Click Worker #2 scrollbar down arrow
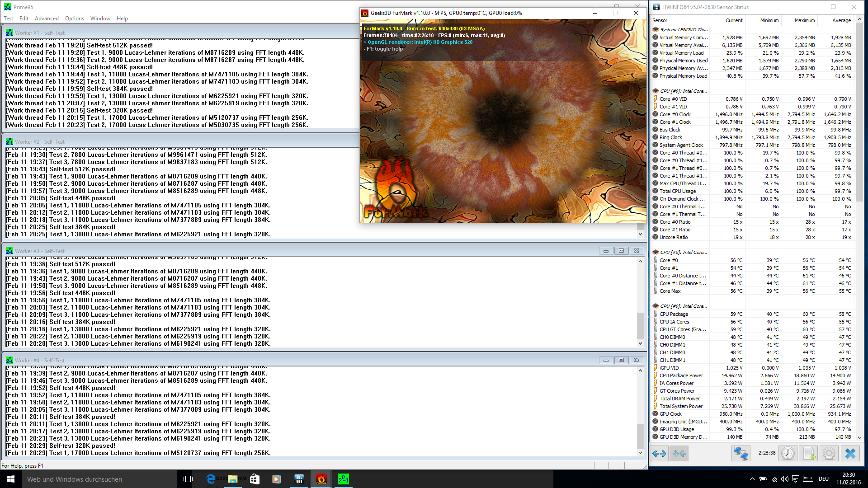 click(x=640, y=234)
